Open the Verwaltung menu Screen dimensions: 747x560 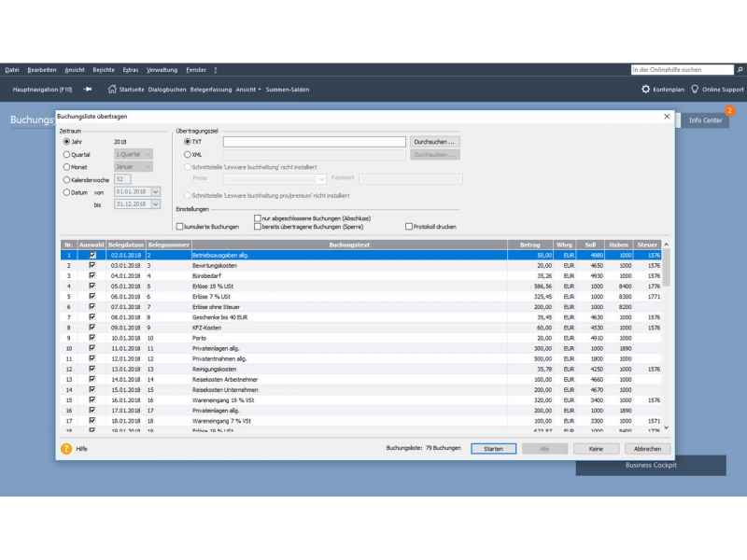(x=162, y=70)
